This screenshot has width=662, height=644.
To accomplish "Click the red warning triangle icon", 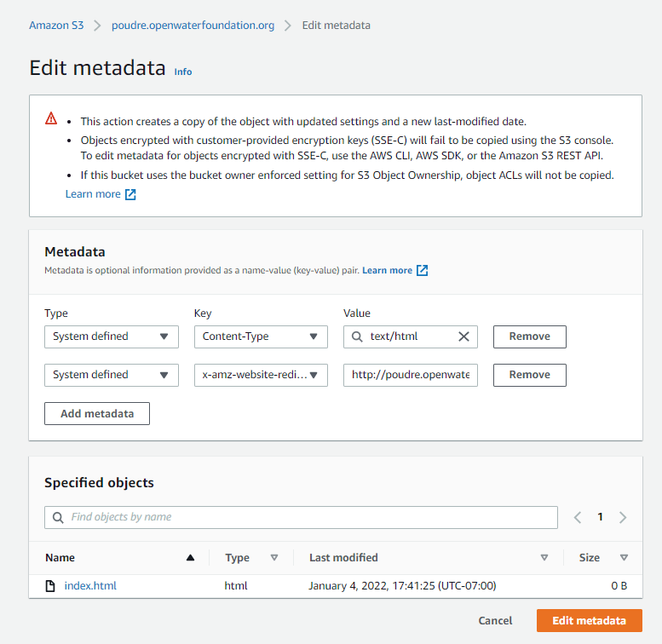I will [51, 118].
